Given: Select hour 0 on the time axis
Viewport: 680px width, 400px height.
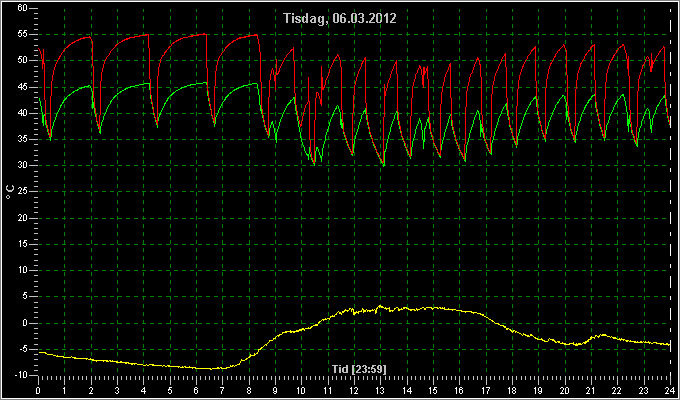Looking at the screenshot, I should click(x=38, y=391).
